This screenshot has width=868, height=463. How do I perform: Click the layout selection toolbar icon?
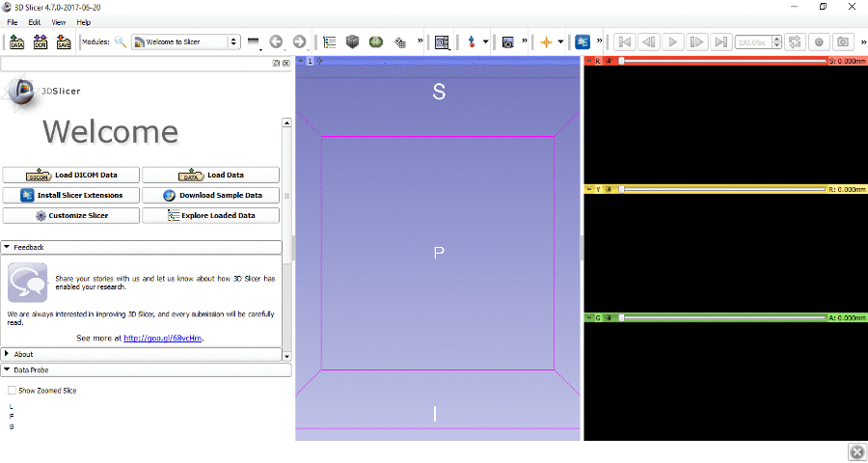(442, 42)
